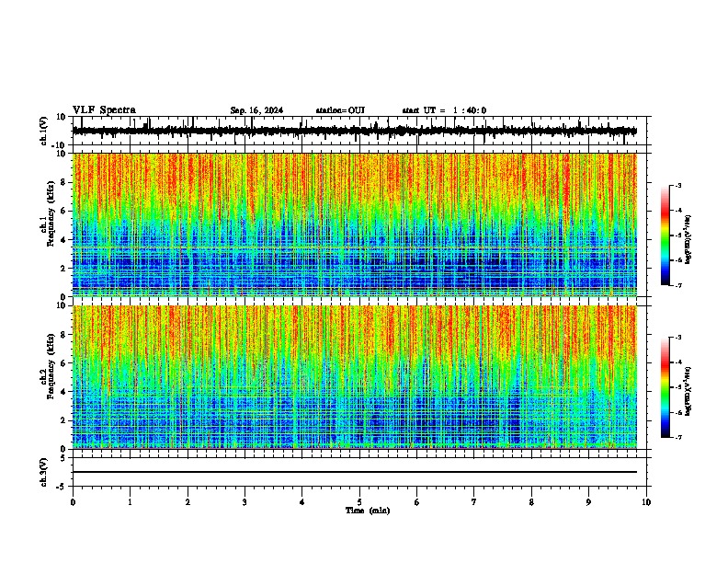Click time axis tick label "8"

(x=531, y=502)
